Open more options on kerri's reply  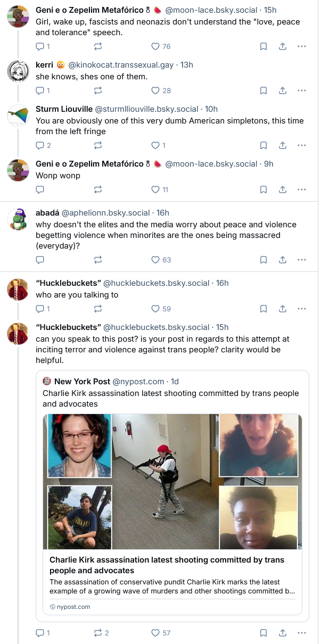coord(302,90)
